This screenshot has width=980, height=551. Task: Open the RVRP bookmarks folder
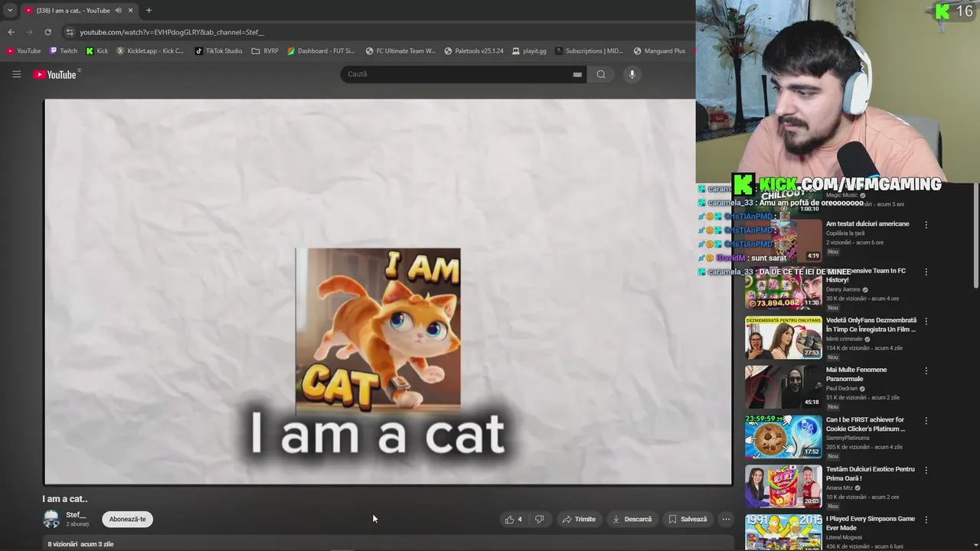[265, 51]
